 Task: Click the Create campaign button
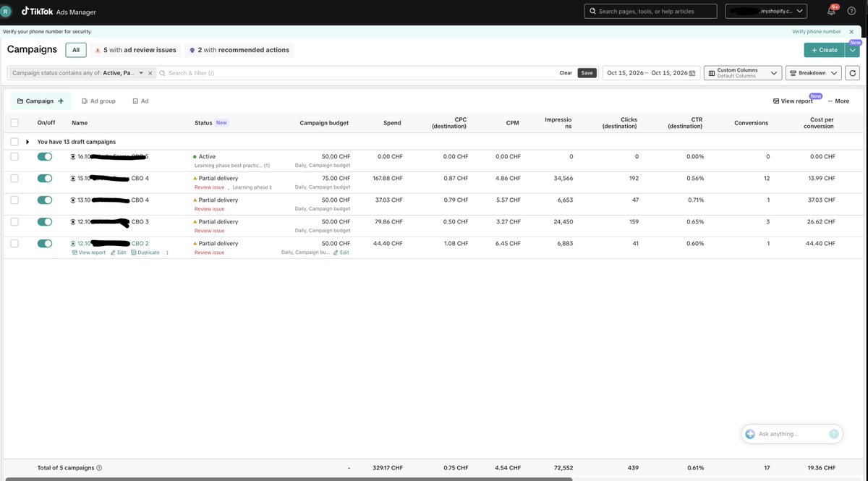click(x=824, y=50)
